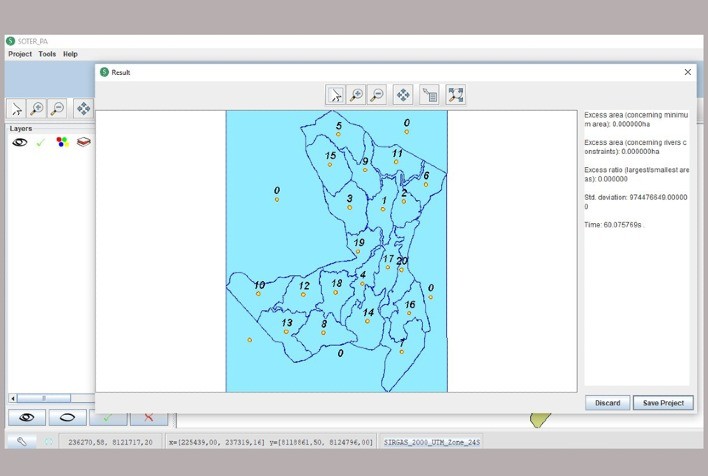Toggle layer visibility eye in Layers panel

point(19,142)
